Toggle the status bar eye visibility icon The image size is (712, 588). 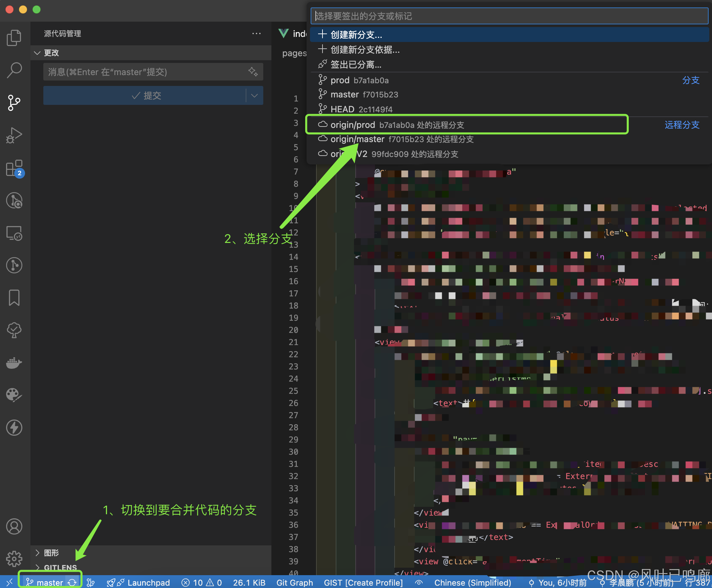[x=419, y=583]
